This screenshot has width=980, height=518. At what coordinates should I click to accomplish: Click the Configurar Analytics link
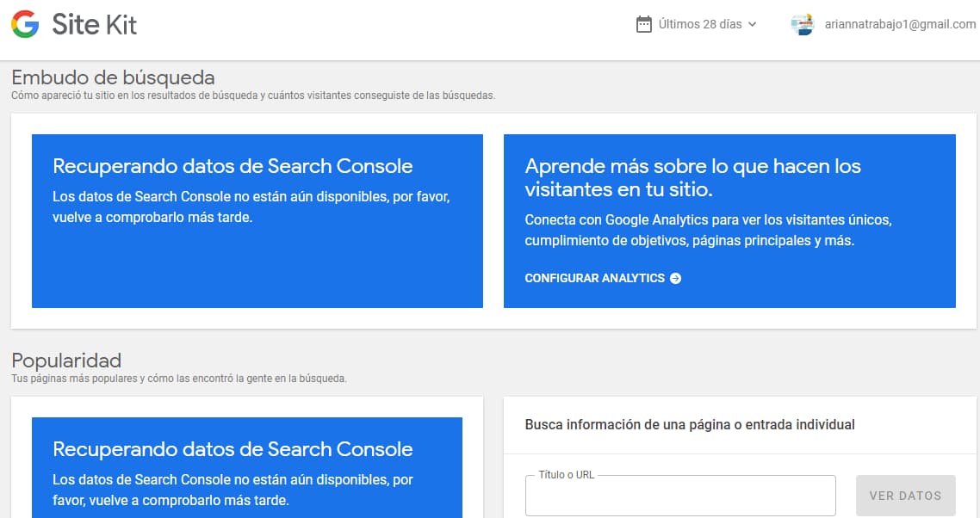(603, 278)
